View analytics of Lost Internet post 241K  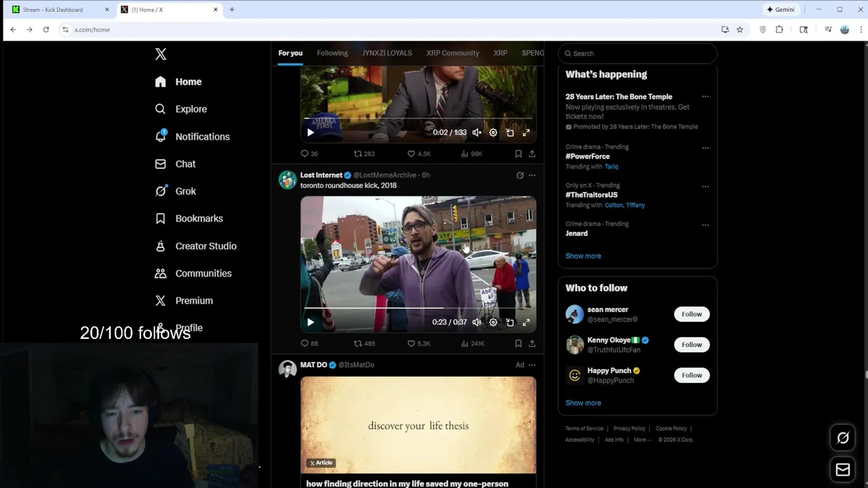(x=473, y=344)
